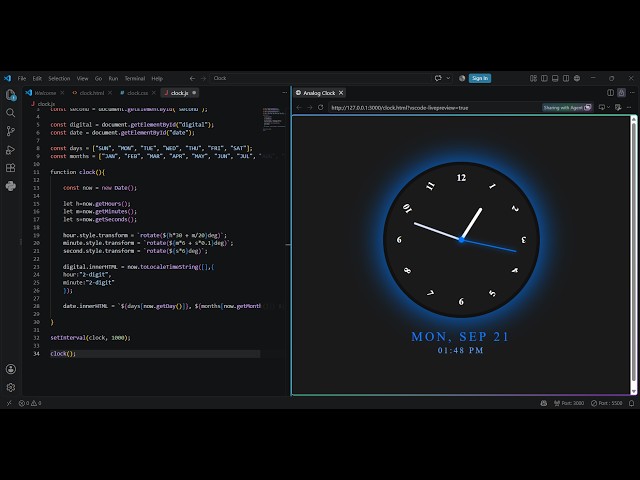Click the clock.js breadcrumb
640x480 pixels.
pos(43,104)
